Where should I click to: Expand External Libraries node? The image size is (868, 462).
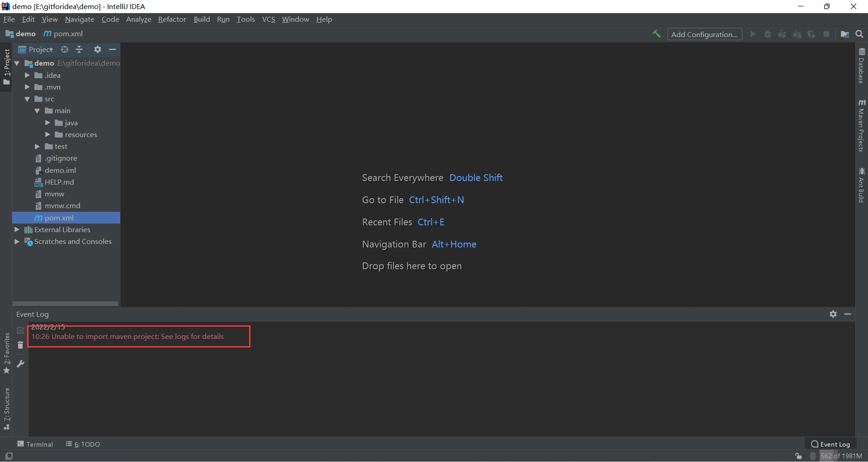point(17,229)
